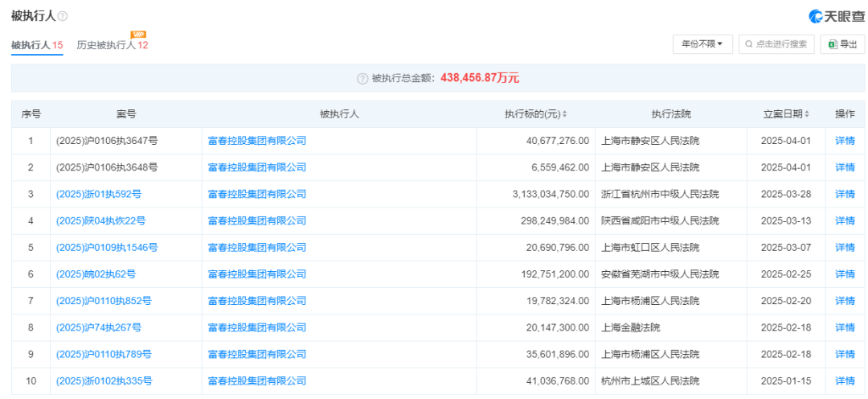Open 详情 for case 沪0106执3647号
The height and width of the screenshot is (399, 868).
(845, 141)
